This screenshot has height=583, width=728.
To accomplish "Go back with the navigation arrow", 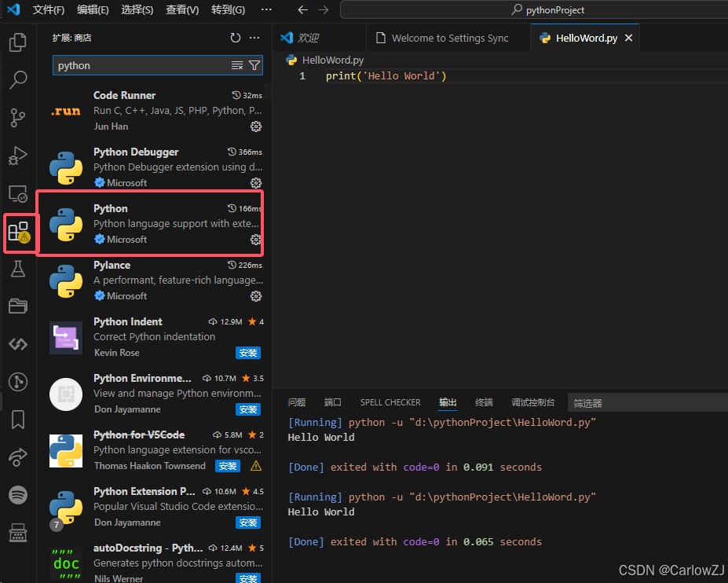I will coord(302,9).
